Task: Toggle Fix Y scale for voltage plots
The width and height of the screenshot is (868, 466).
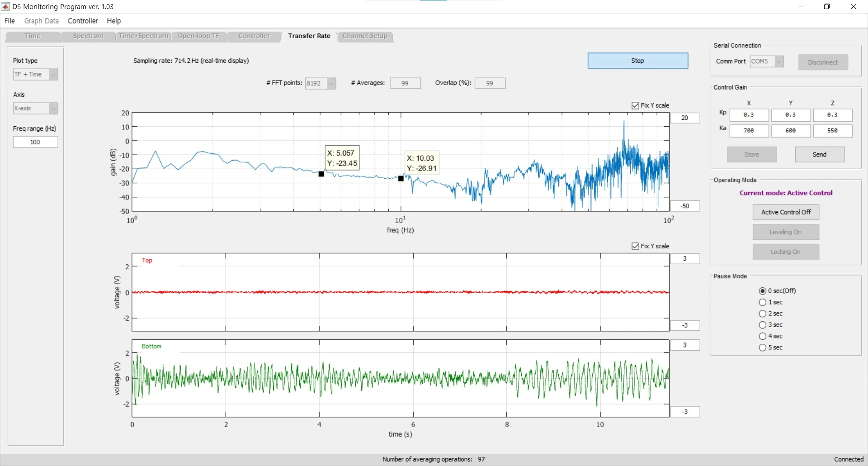Action: tap(636, 246)
